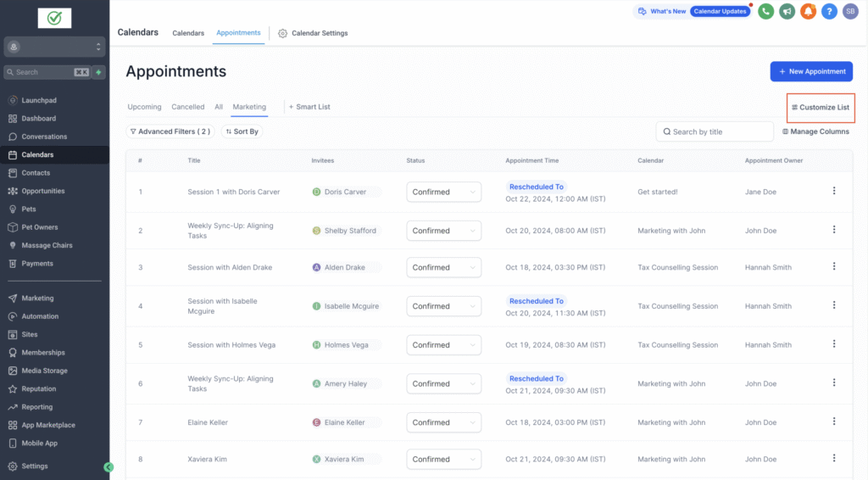Expand the account switcher in the sidebar
868x480 pixels.
tap(54, 48)
